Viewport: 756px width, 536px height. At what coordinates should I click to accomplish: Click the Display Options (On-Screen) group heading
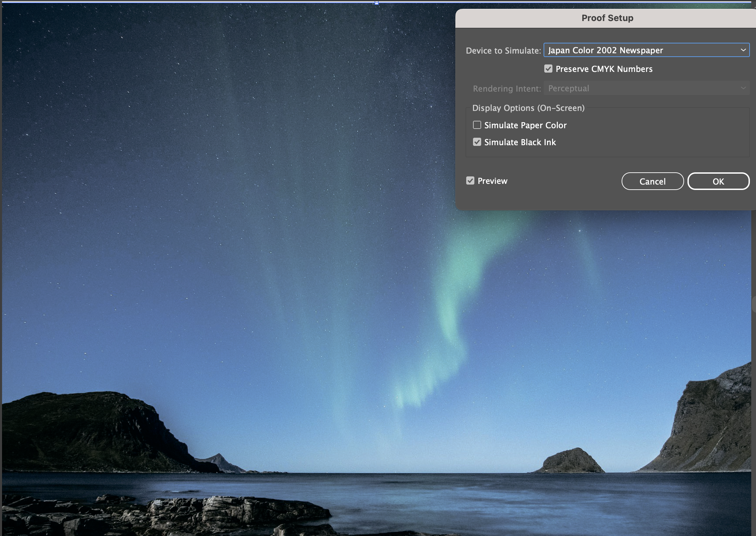(x=528, y=108)
